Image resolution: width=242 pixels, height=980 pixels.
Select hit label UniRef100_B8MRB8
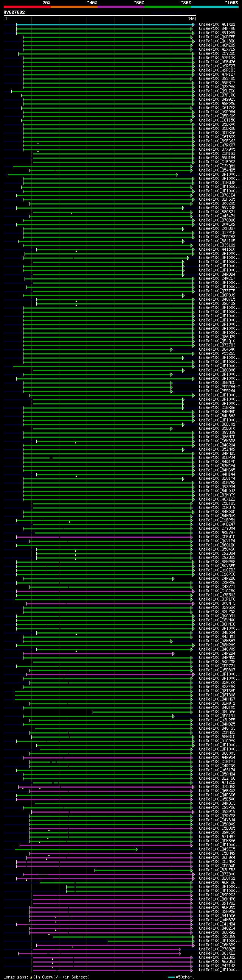[217, 562]
